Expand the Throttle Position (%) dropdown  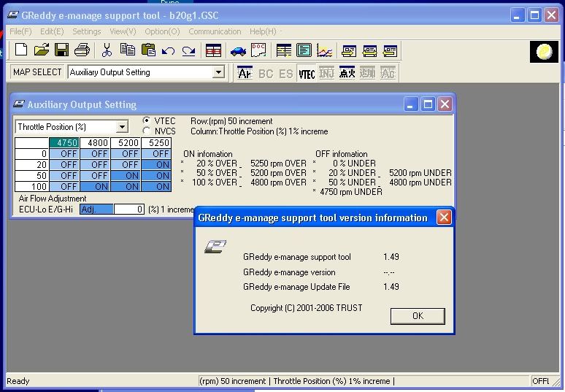[122, 127]
